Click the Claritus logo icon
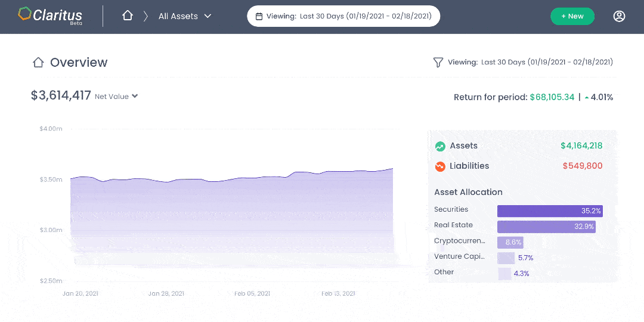The width and height of the screenshot is (644, 322). click(x=25, y=14)
